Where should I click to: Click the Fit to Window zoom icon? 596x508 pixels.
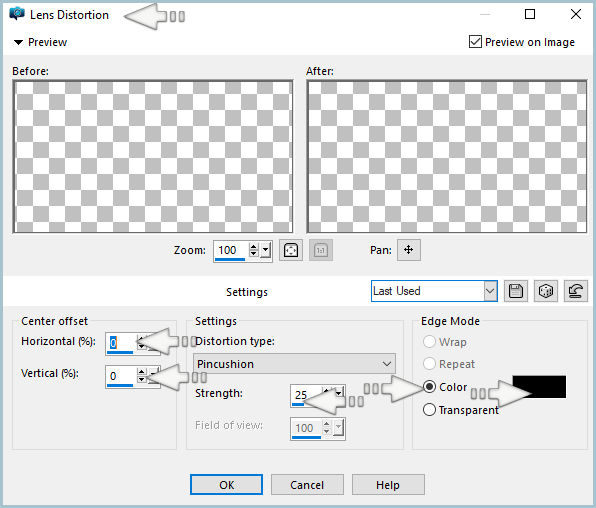coord(291,250)
